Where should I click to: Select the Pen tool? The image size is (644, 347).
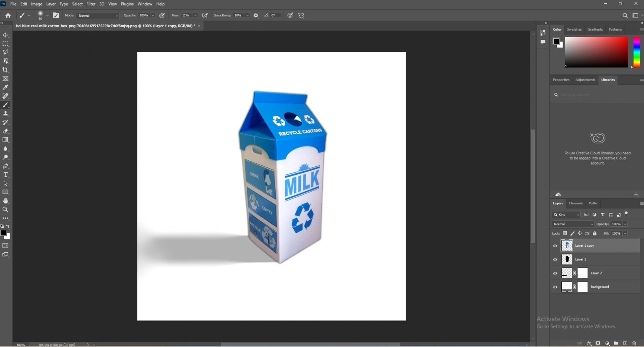pos(5,166)
